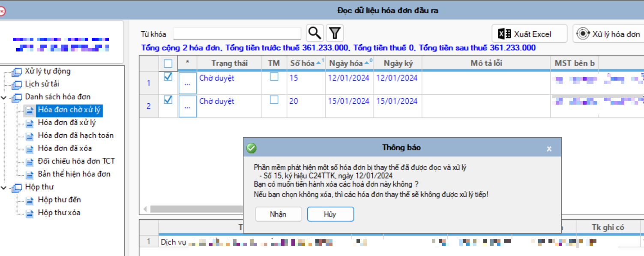This screenshot has height=256, width=644.
Task: Click Xuất Excel export button
Action: (530, 34)
